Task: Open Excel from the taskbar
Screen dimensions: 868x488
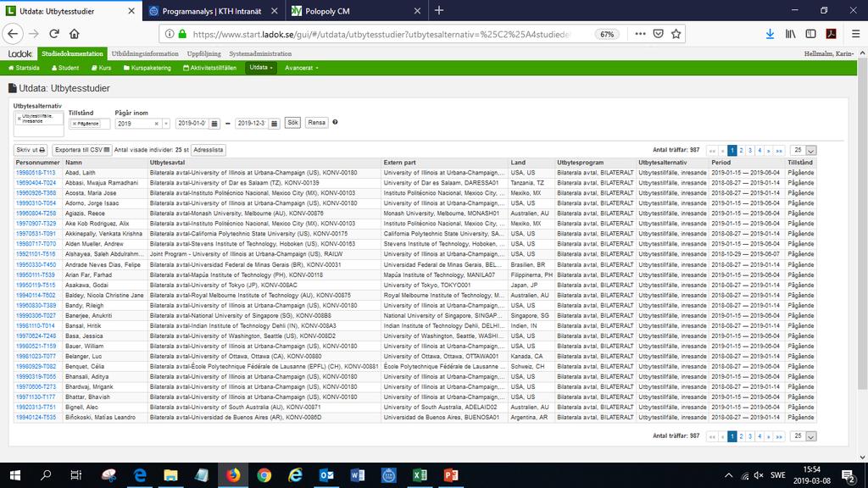Action: pos(420,475)
